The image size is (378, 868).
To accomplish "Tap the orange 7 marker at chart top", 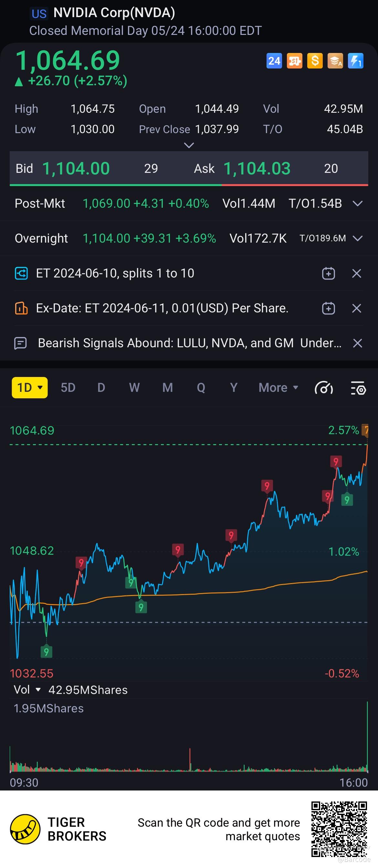I will tap(365, 430).
